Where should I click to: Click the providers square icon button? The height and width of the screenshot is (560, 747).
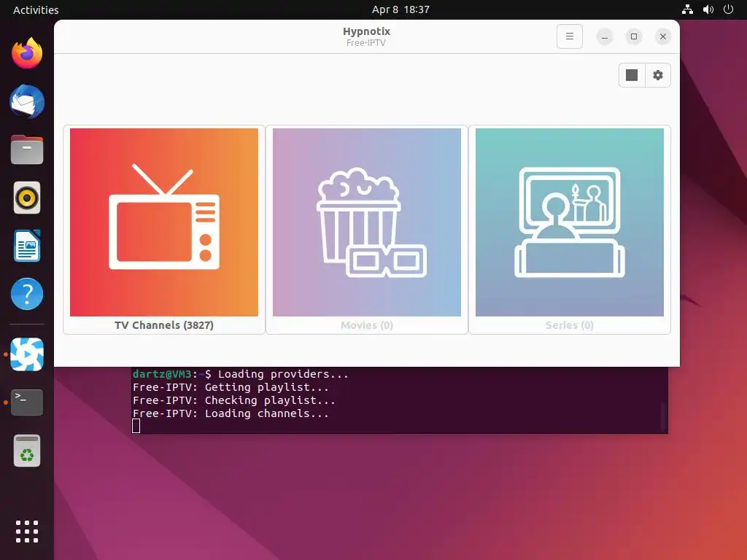[632, 75]
